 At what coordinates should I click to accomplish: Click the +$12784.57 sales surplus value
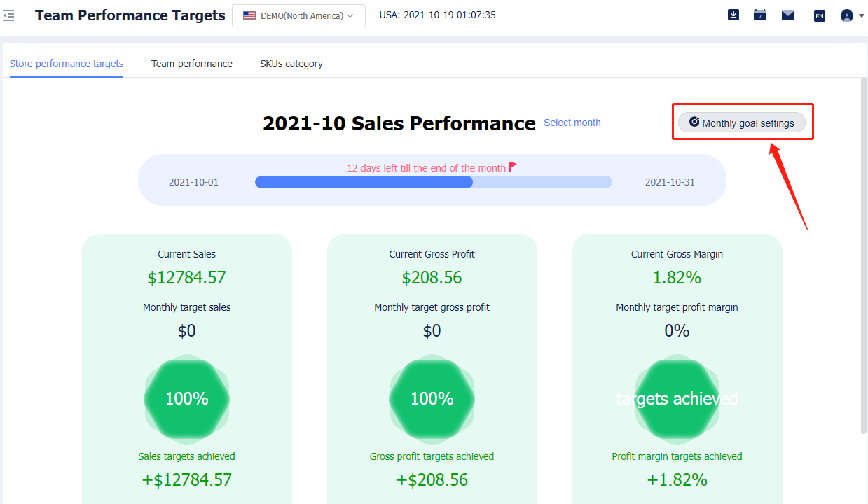tap(186, 480)
